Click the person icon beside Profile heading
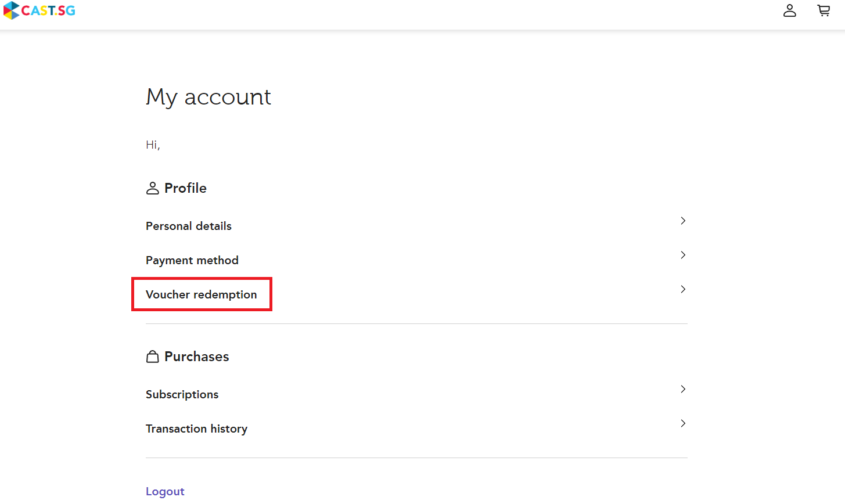The width and height of the screenshot is (845, 504). (152, 188)
